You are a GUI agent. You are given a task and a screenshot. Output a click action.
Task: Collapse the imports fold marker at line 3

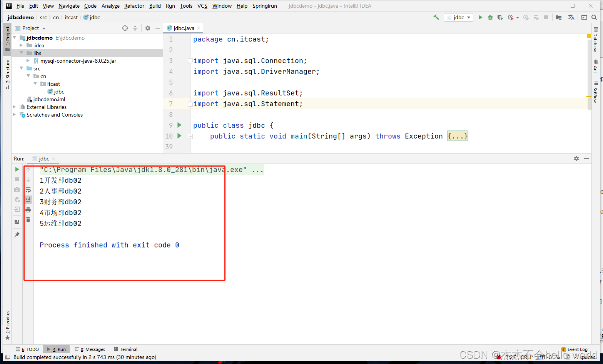(190, 61)
